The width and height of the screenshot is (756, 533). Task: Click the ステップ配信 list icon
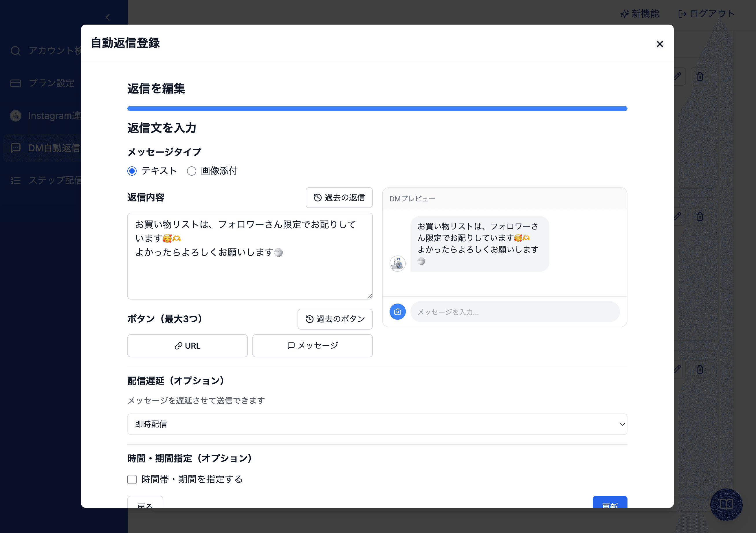tap(15, 180)
